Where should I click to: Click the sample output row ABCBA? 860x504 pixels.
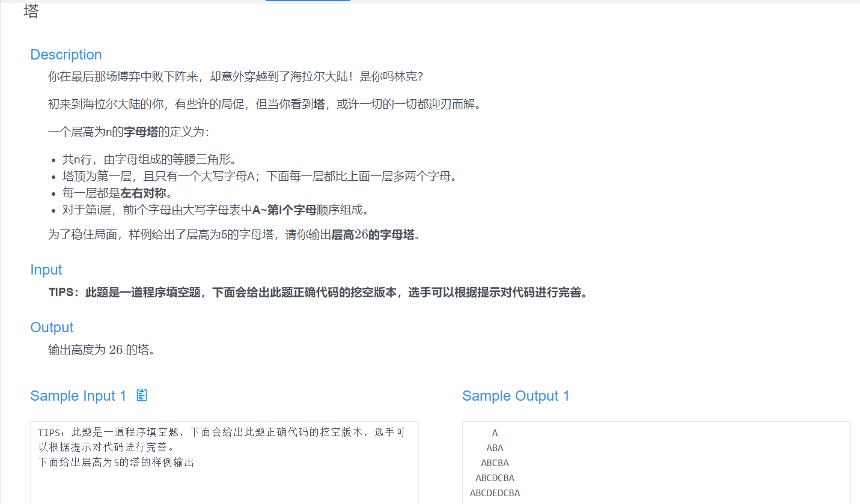[495, 463]
